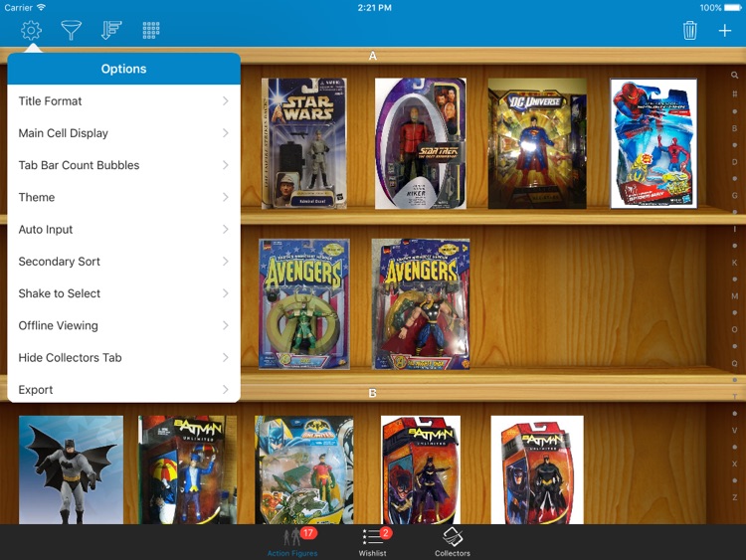This screenshot has height=560, width=746.
Task: Open the settings gear icon
Action: [x=32, y=31]
